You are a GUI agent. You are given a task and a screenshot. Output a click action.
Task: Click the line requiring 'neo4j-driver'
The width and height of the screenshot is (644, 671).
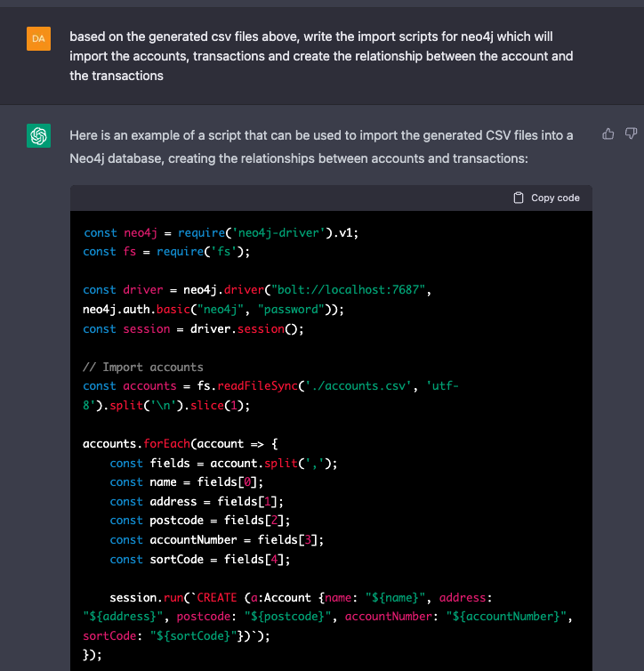(x=221, y=233)
